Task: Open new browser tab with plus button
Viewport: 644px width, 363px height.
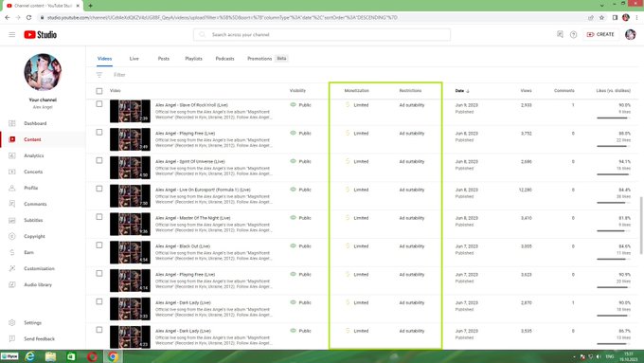Action: [x=90, y=6]
